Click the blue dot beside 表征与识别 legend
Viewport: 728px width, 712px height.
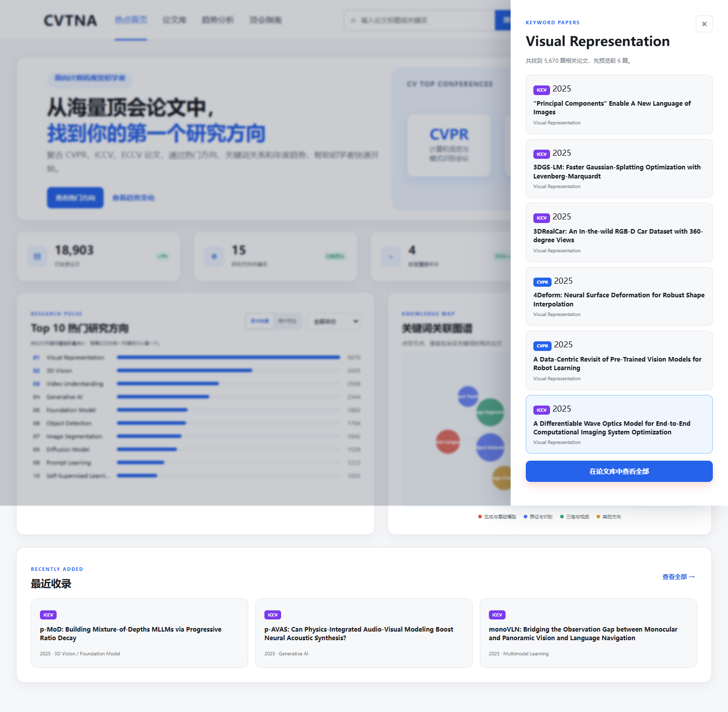[x=525, y=517]
